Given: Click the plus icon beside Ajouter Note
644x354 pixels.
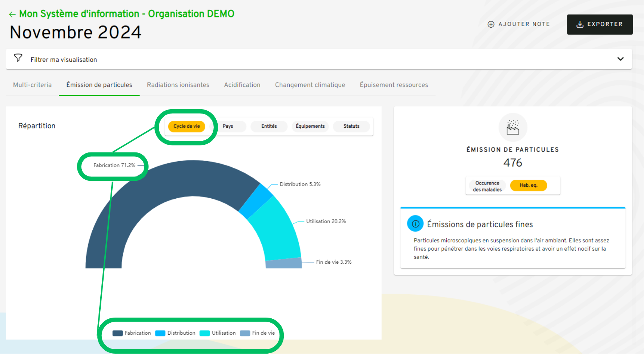Looking at the screenshot, I should [491, 24].
